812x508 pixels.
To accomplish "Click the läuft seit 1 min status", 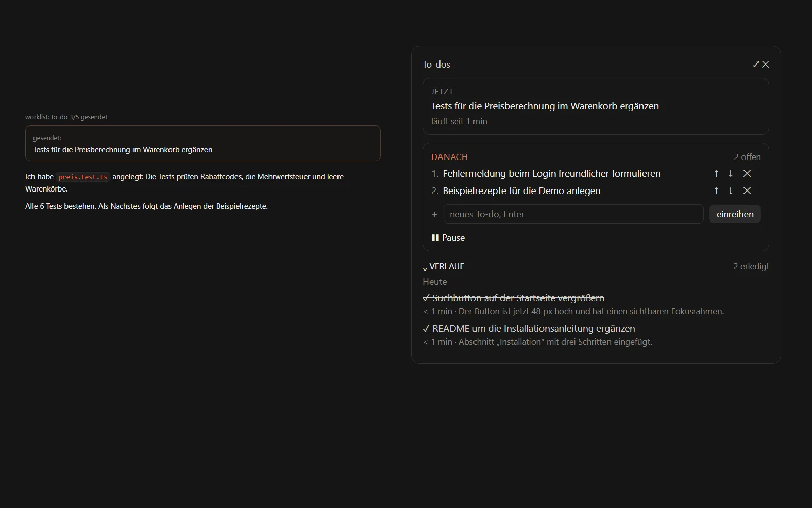I will point(459,121).
